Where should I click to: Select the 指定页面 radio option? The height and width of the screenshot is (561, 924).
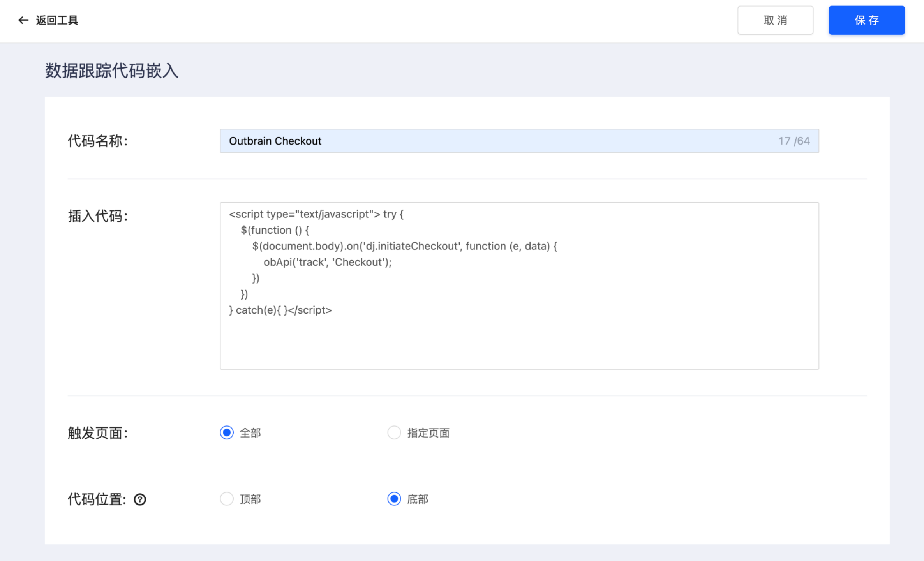tap(394, 433)
